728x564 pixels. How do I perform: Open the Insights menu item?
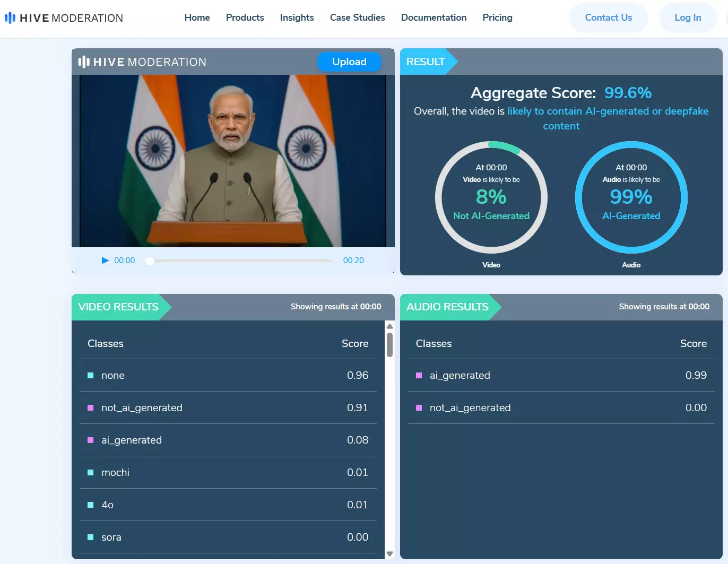[x=297, y=18]
